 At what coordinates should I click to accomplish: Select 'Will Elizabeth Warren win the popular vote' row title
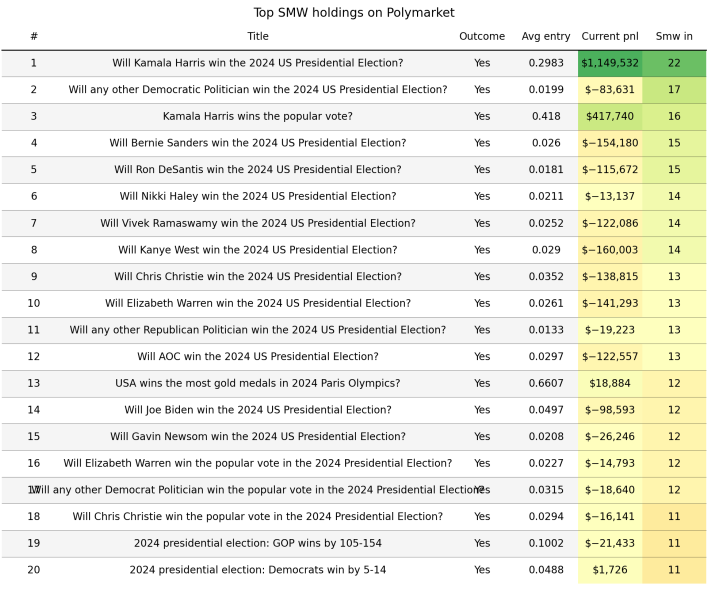pos(258,463)
